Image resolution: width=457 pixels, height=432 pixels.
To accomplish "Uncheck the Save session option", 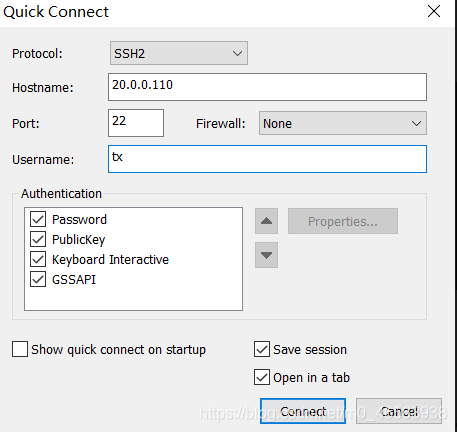I will pyautogui.click(x=262, y=349).
